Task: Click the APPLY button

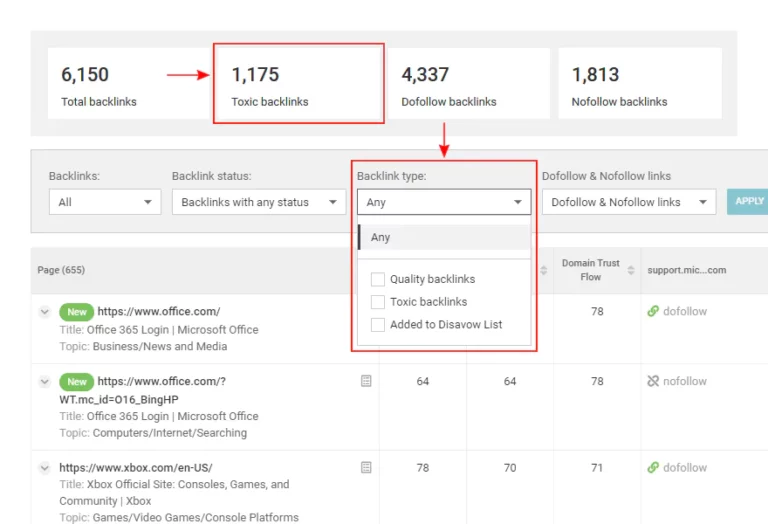Action: point(748,201)
